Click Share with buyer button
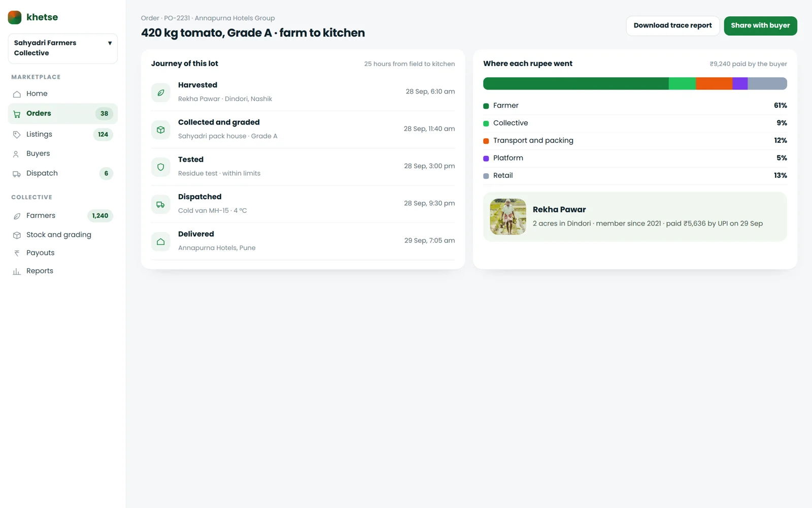812x508 pixels. pos(760,26)
